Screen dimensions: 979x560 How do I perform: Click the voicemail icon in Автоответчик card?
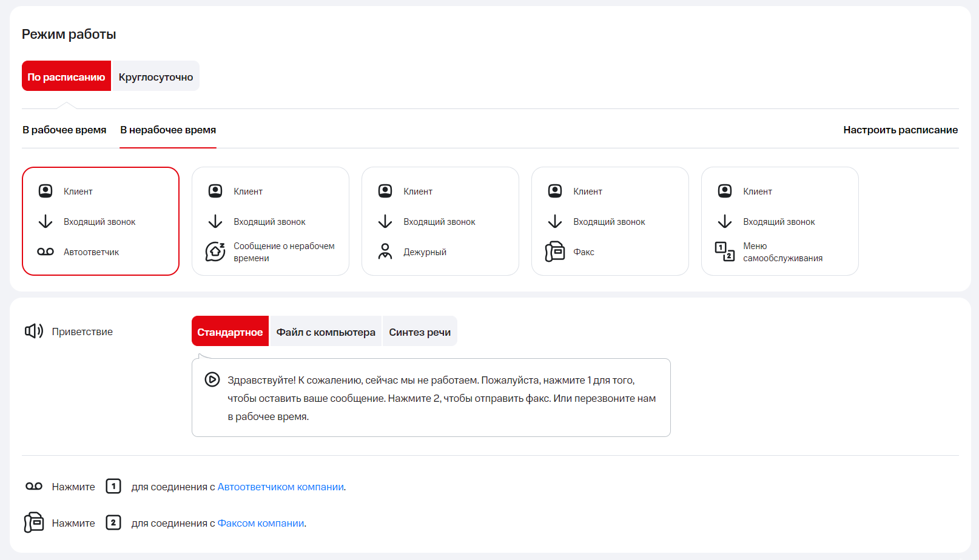pos(45,252)
